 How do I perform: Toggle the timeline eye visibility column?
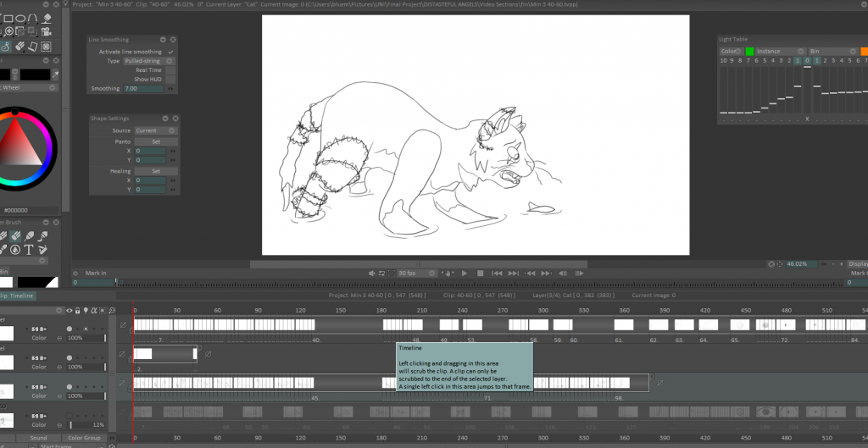tap(70, 311)
